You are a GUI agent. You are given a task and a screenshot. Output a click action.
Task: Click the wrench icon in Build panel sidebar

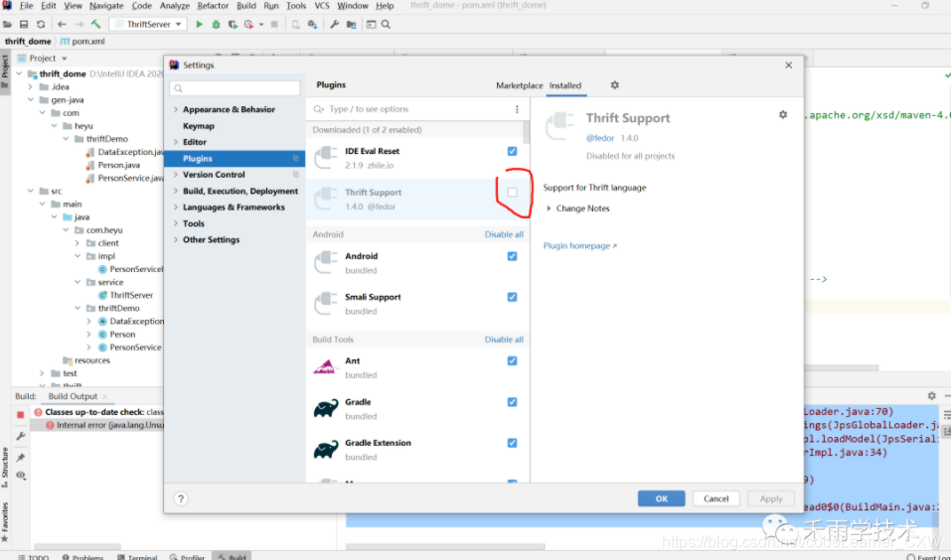(21, 436)
